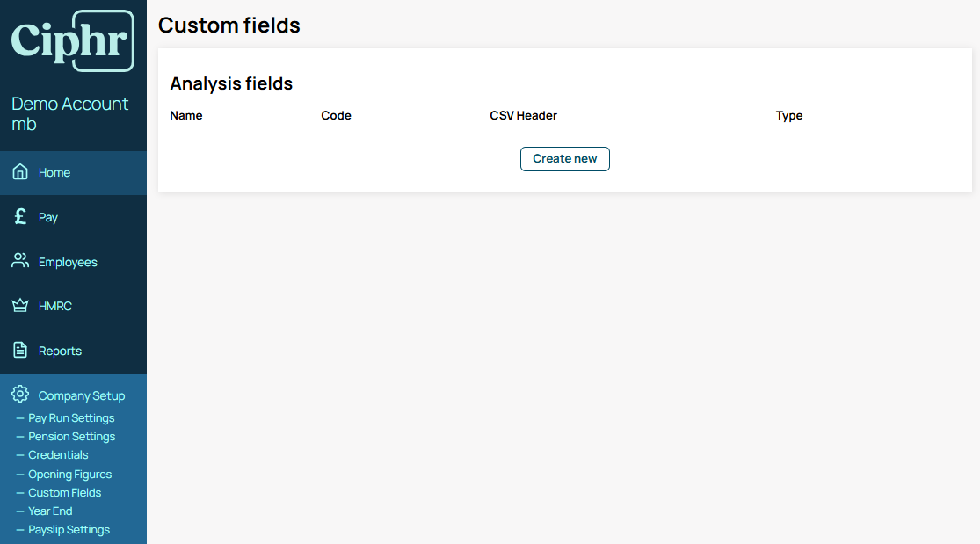Screen dimensions: 980x544
Task: Go to Credentials settings
Action: click(x=58, y=454)
